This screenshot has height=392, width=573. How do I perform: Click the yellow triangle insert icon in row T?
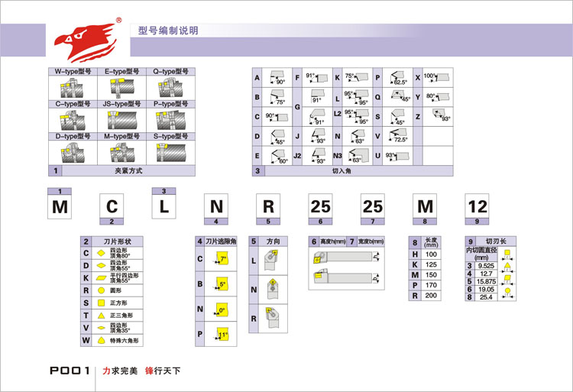point(101,316)
